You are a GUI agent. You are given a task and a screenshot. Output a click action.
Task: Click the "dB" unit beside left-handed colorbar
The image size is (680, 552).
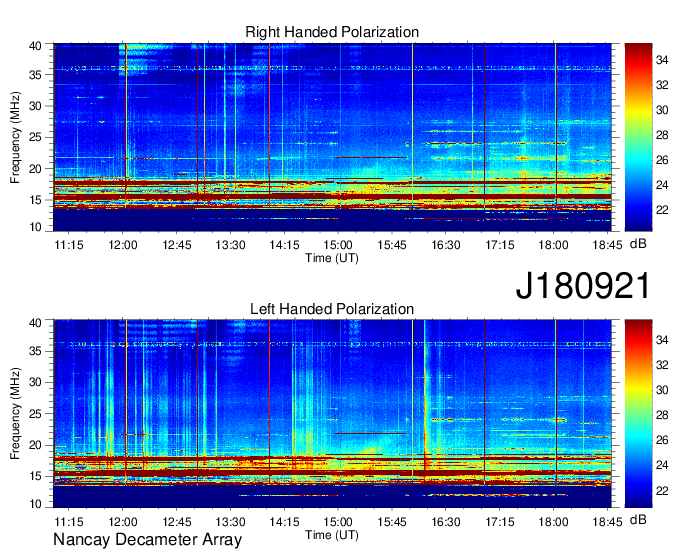(638, 519)
